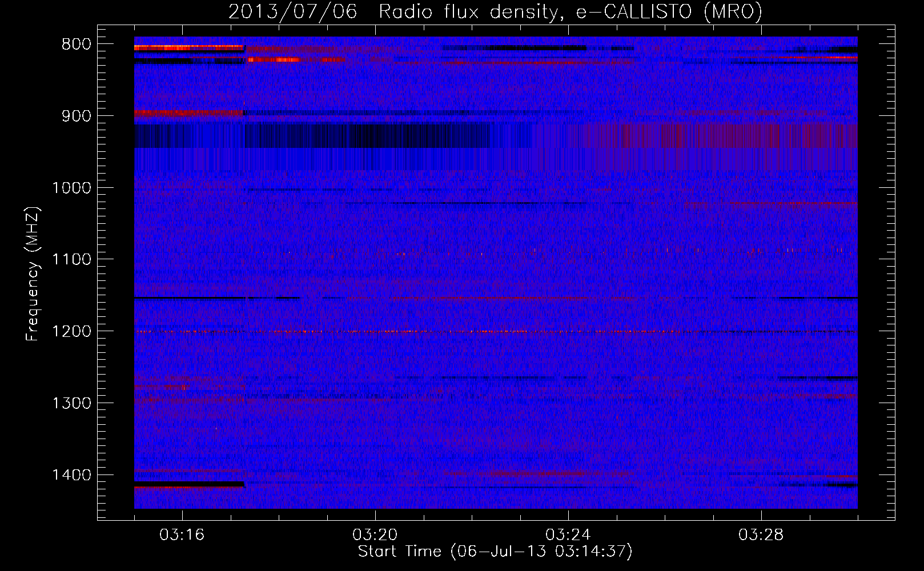This screenshot has width=924, height=571.
Task: Click the "Start Time (06-Jul-13 03:14:37)" label
Action: (x=495, y=552)
